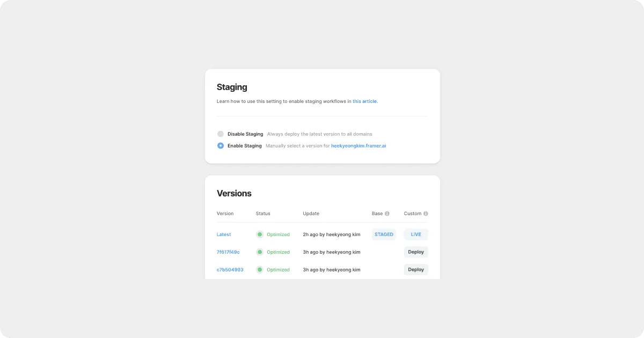Click the Optimized text in the 7f617f49c row
Screen dimensions: 644x338
(x=278, y=252)
